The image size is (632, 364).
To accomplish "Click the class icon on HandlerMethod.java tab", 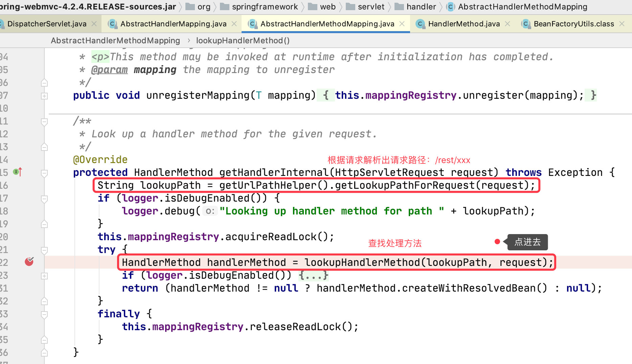I will pyautogui.click(x=420, y=24).
